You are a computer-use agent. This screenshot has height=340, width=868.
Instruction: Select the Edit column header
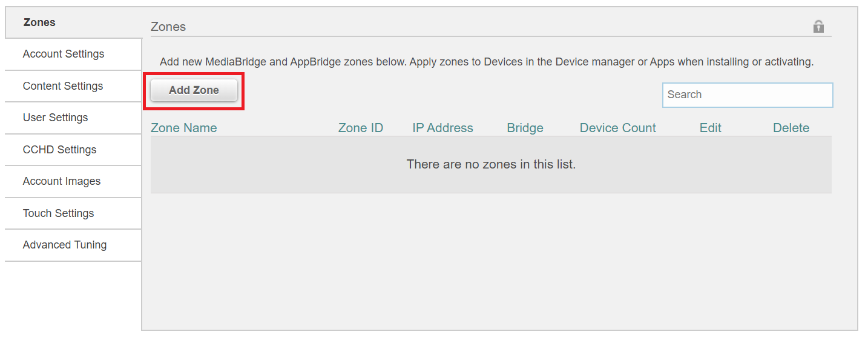tap(710, 128)
